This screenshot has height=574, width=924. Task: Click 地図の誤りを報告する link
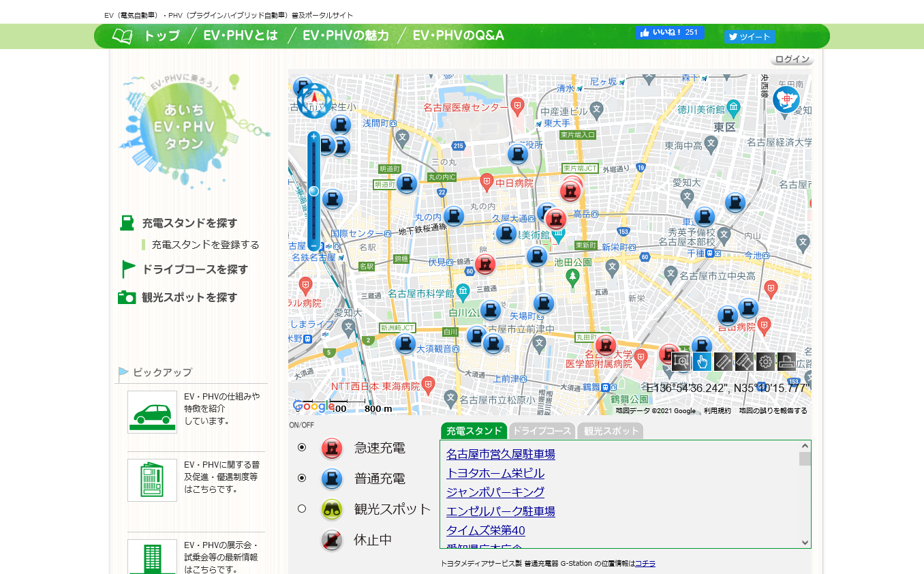click(x=773, y=411)
